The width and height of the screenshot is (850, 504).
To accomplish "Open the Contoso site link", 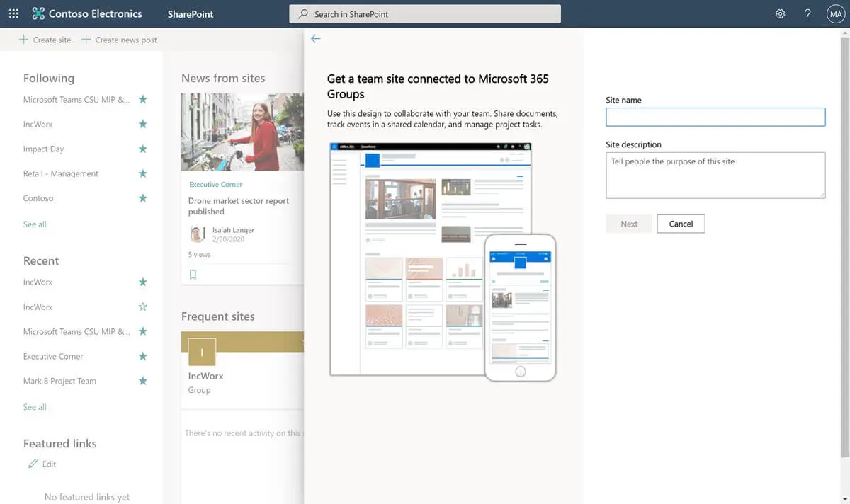I will [x=38, y=198].
